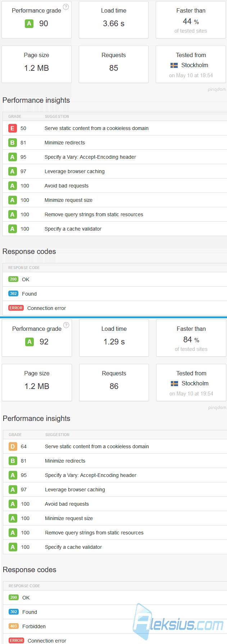Click the GRADE column header in first table
The width and height of the screenshot is (227, 644).
coord(15,116)
